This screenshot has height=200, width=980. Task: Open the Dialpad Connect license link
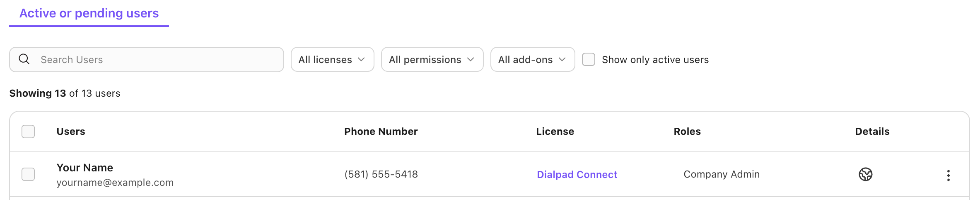(x=577, y=175)
